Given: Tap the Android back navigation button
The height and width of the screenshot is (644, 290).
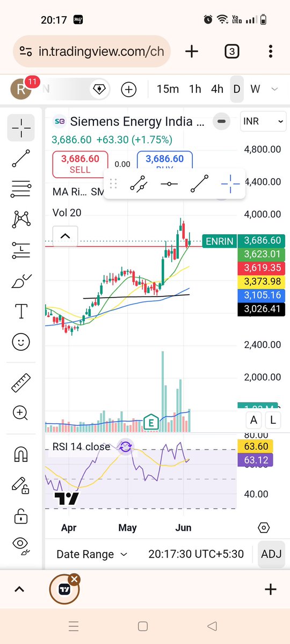Looking at the screenshot, I should pos(212,626).
